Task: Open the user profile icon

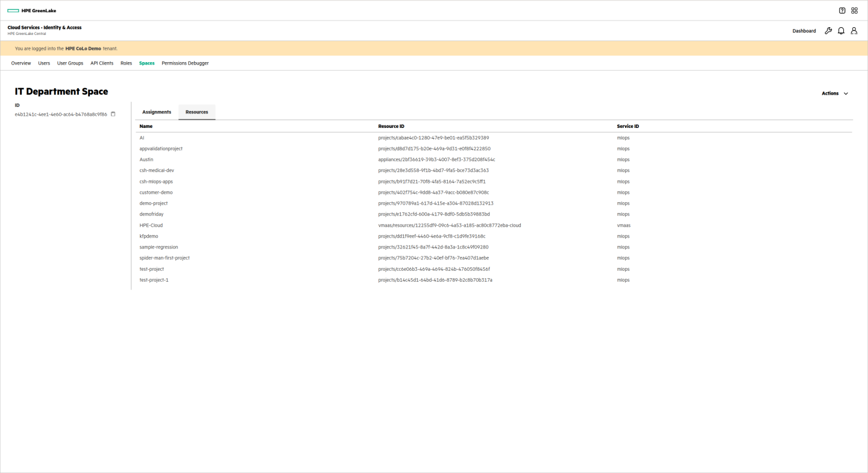Action: pos(854,31)
